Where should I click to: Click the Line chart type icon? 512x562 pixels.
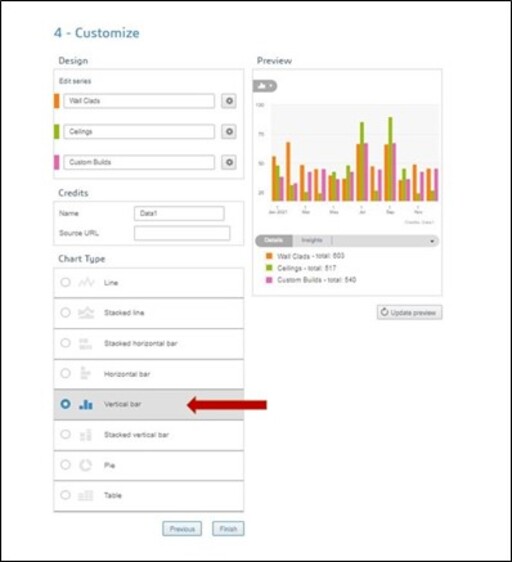[x=86, y=282]
